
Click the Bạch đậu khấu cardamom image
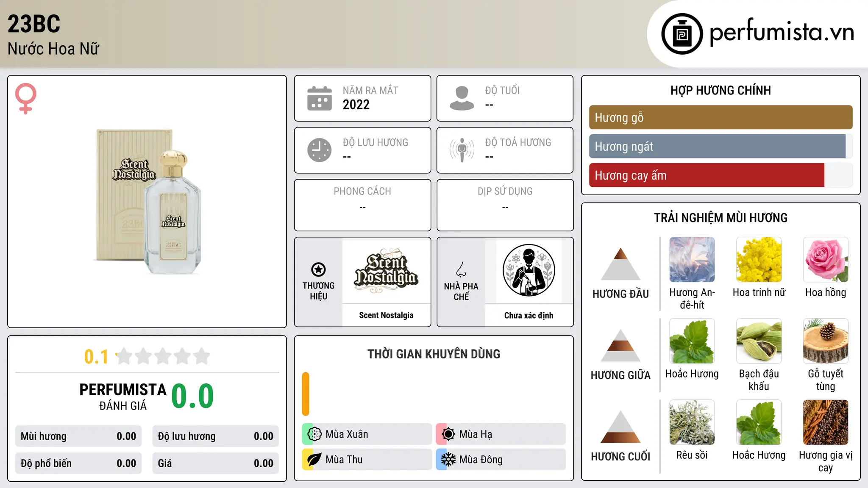pyautogui.click(x=759, y=341)
